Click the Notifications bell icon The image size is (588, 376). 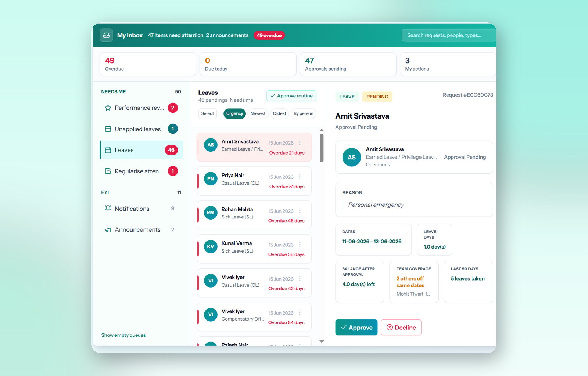[x=108, y=208]
